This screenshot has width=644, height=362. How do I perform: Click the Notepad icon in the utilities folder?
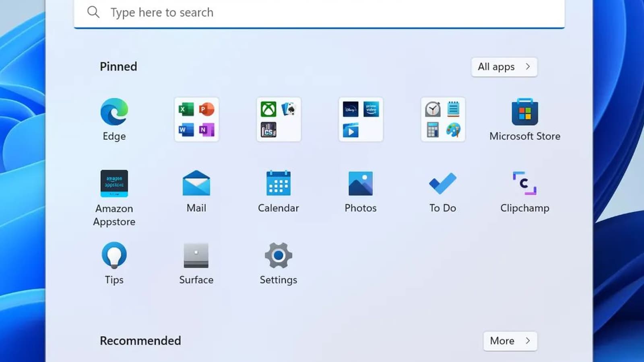pyautogui.click(x=453, y=109)
